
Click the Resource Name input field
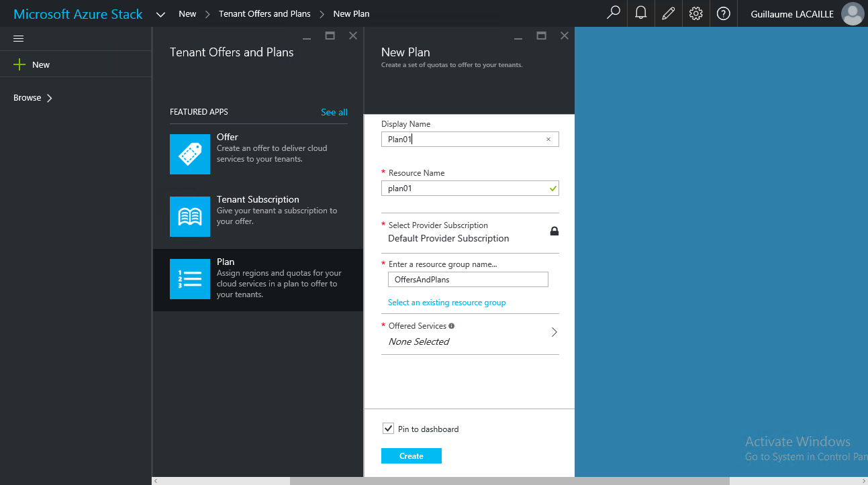coord(470,188)
